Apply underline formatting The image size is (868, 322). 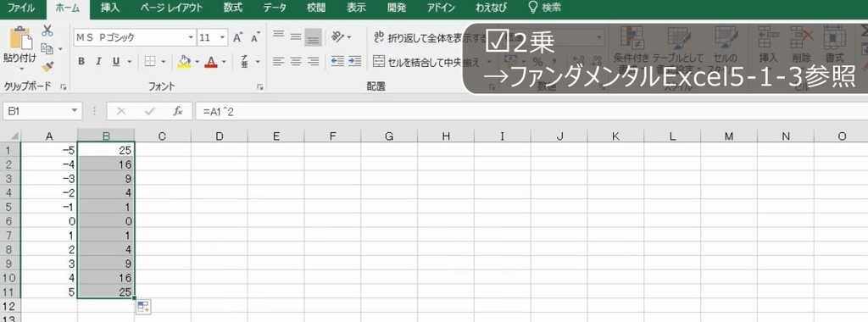[x=116, y=61]
